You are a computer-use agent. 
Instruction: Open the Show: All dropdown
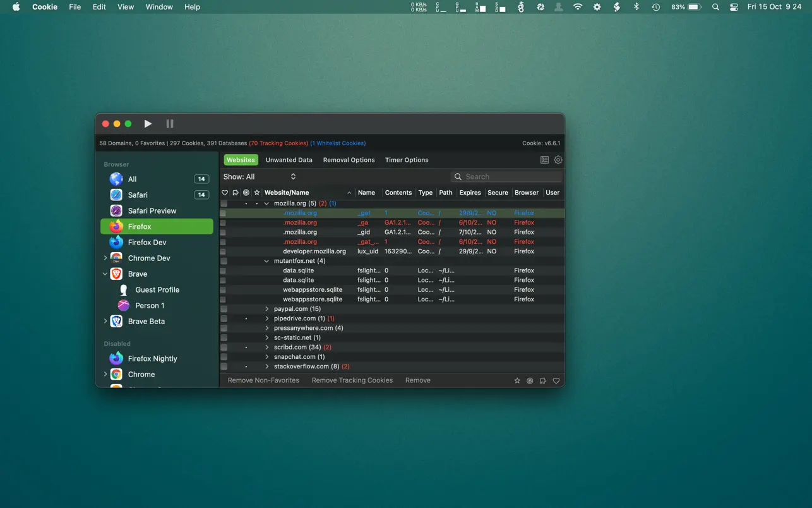click(x=260, y=177)
